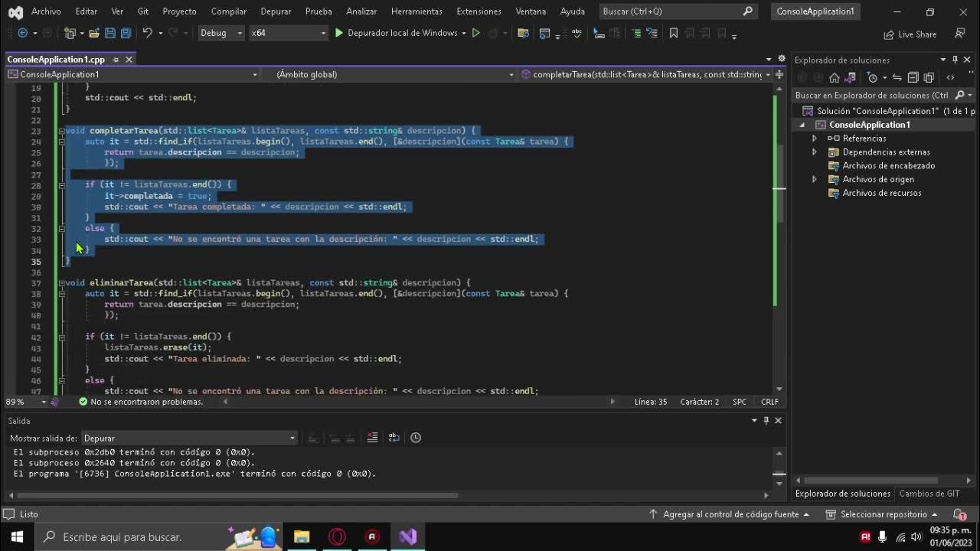980x551 pixels.
Task: Click the SPC indentation indicator
Action: point(740,402)
